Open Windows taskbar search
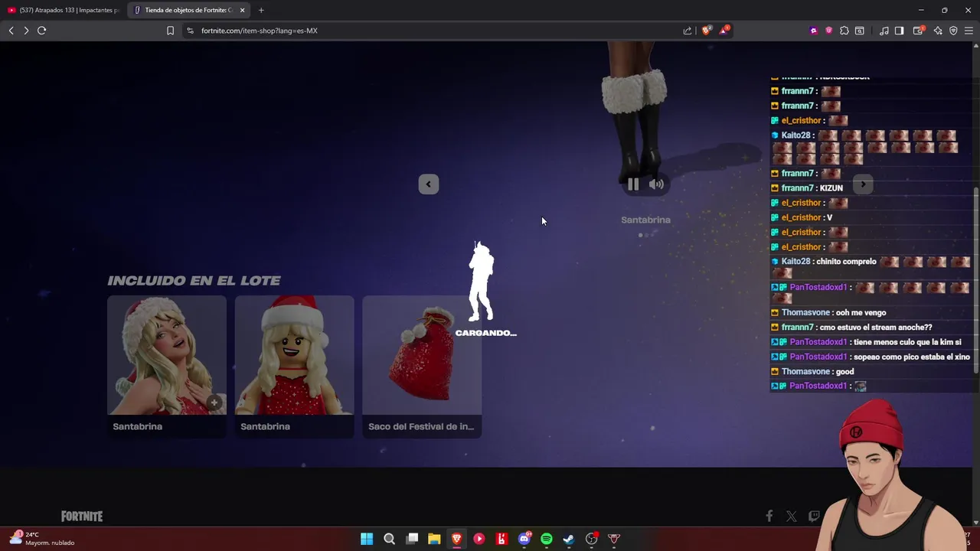The height and width of the screenshot is (551, 980). click(x=389, y=539)
